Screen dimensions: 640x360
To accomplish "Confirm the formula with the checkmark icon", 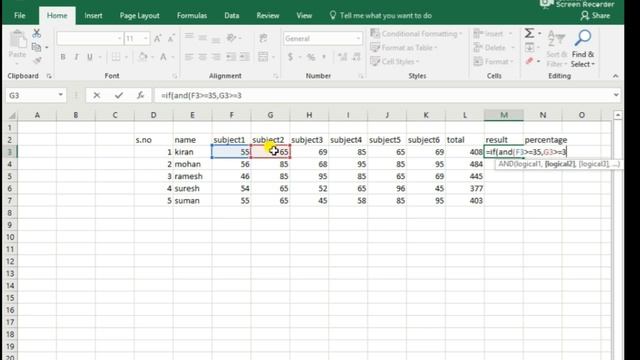I will click(119, 95).
